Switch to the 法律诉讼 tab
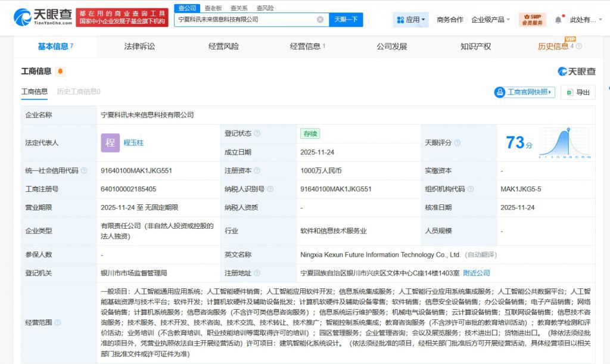 (138, 45)
